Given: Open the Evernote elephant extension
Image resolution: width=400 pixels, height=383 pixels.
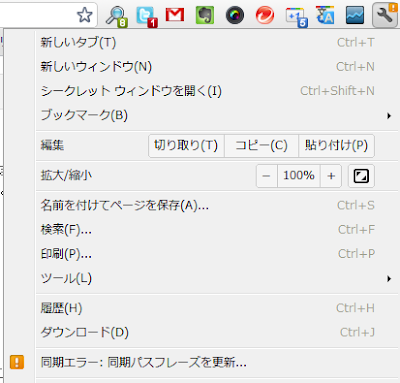Looking at the screenshot, I should [x=205, y=15].
